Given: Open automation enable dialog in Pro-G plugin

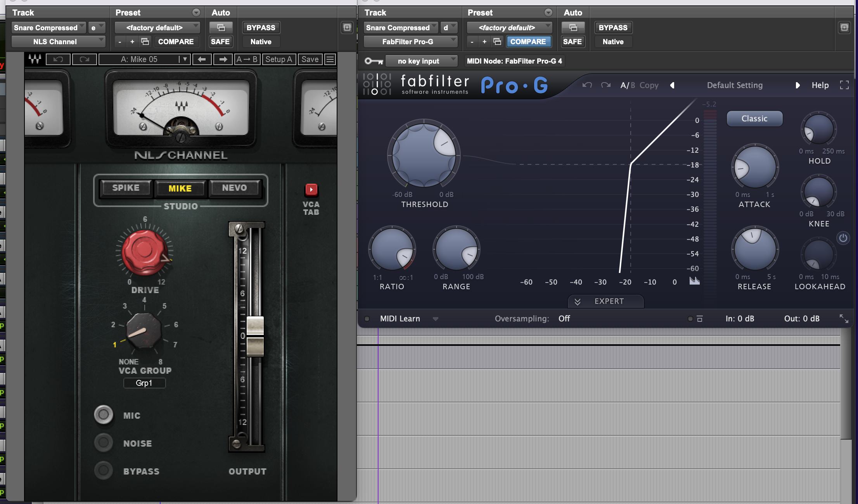Looking at the screenshot, I should tap(573, 28).
